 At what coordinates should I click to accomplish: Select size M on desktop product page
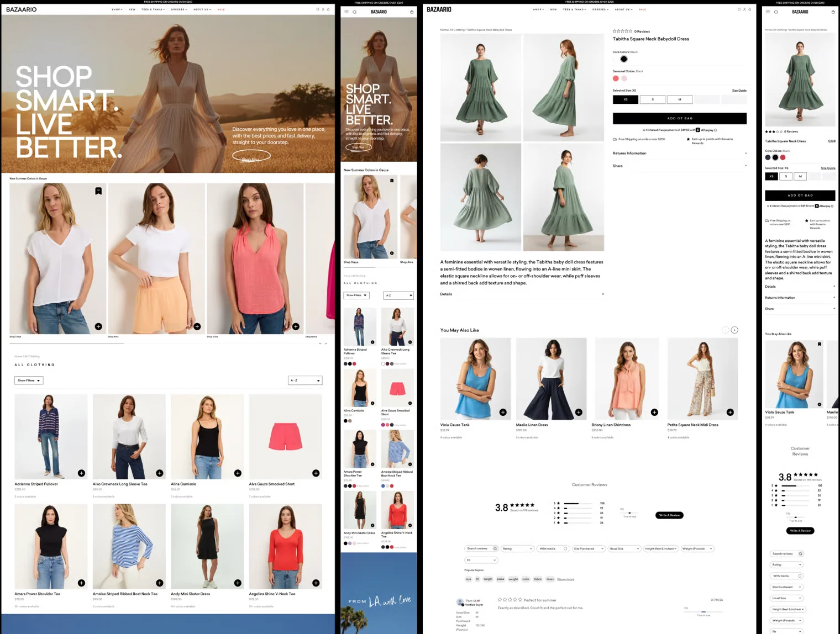[x=680, y=99]
